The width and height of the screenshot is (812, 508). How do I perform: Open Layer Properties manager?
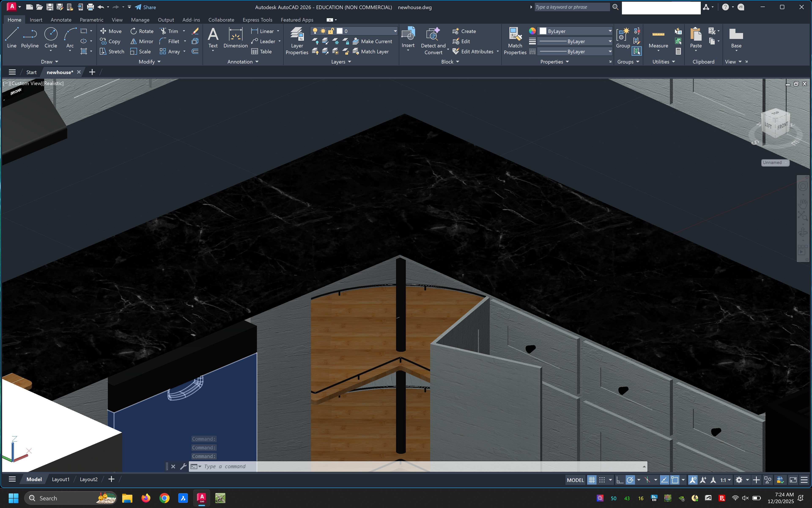tap(297, 41)
